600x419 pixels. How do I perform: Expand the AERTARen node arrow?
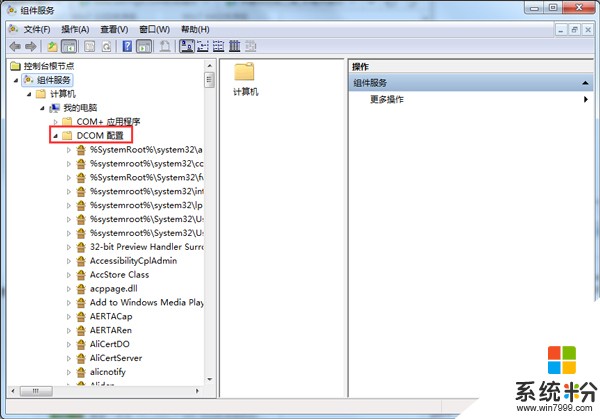point(69,331)
